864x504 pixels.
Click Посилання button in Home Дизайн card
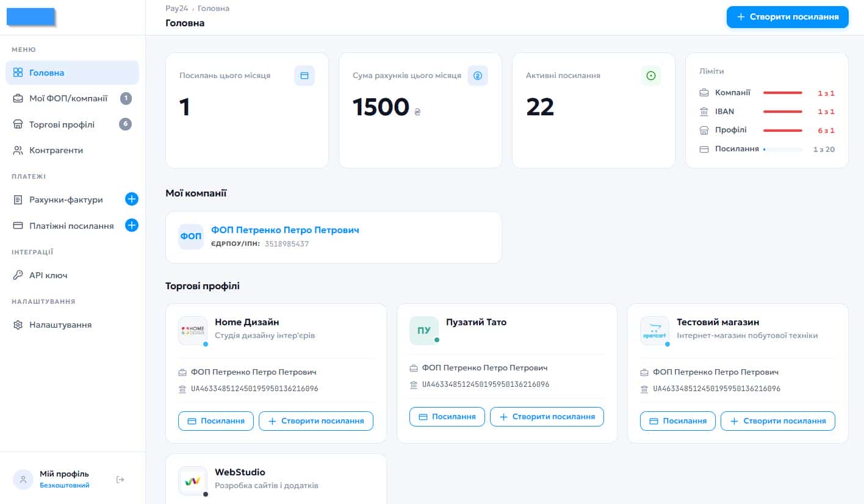coord(216,421)
